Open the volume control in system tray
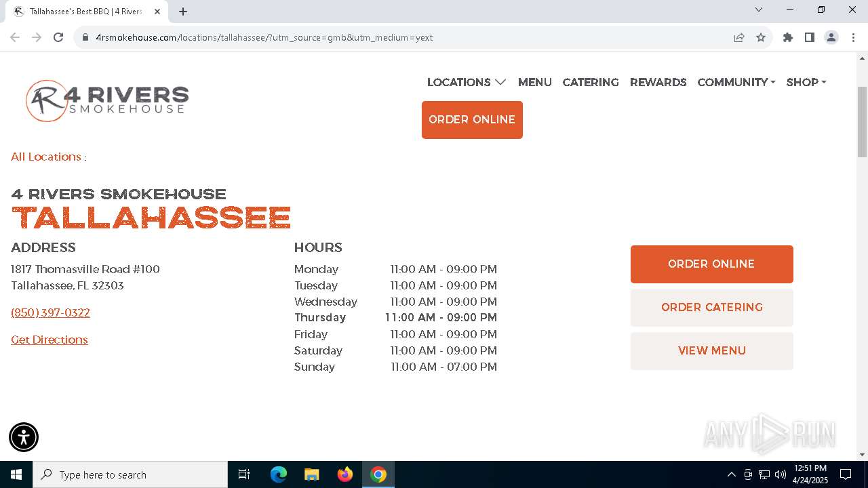Screen dimensions: 868x488 [x=781, y=474]
